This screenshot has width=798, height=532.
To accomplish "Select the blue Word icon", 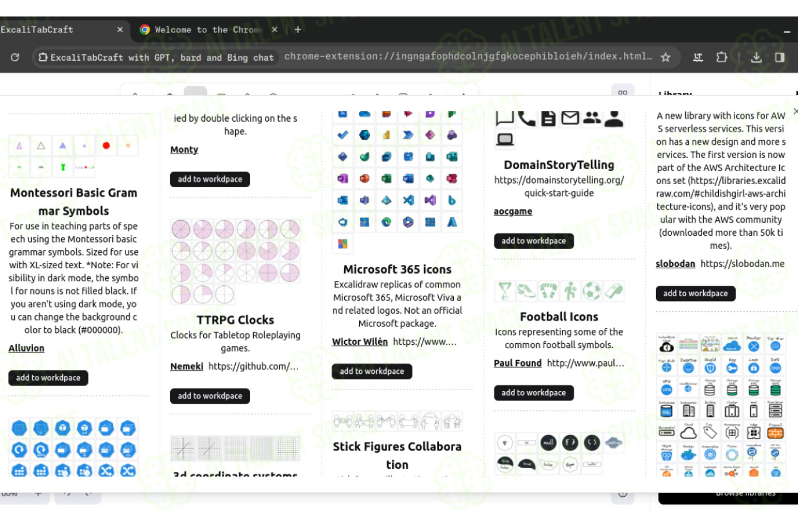I will coord(408,178).
